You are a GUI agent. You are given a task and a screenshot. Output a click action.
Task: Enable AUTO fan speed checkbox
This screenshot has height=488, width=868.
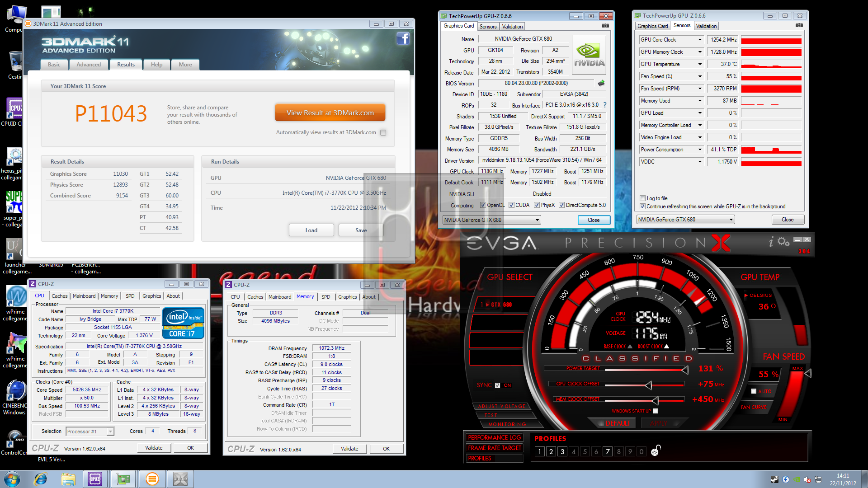[x=754, y=391]
